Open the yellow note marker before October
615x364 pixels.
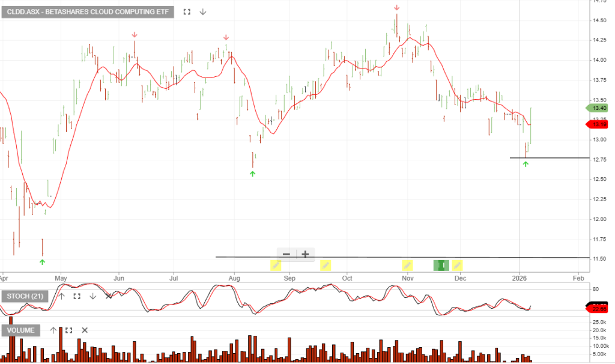click(326, 265)
